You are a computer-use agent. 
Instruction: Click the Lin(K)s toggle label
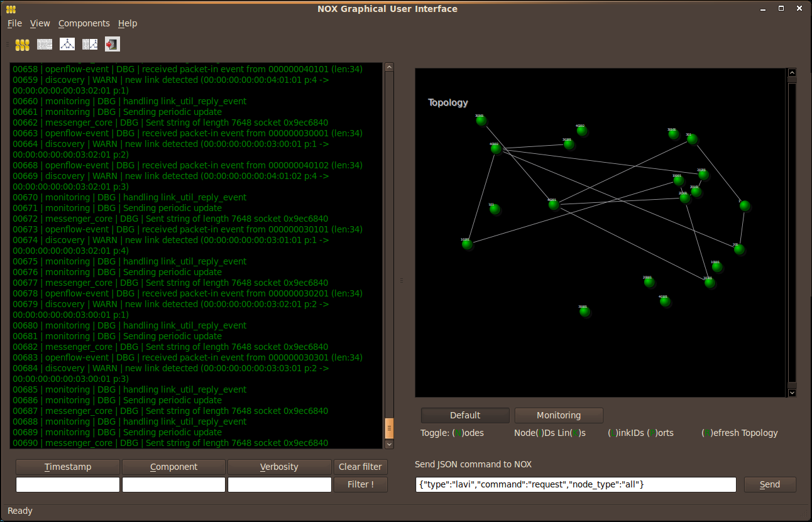pos(571,433)
